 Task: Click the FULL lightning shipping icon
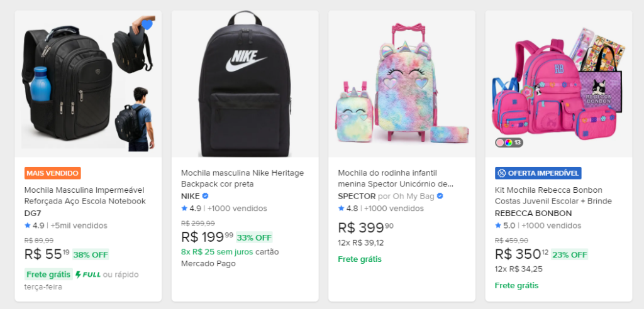pos(79,274)
